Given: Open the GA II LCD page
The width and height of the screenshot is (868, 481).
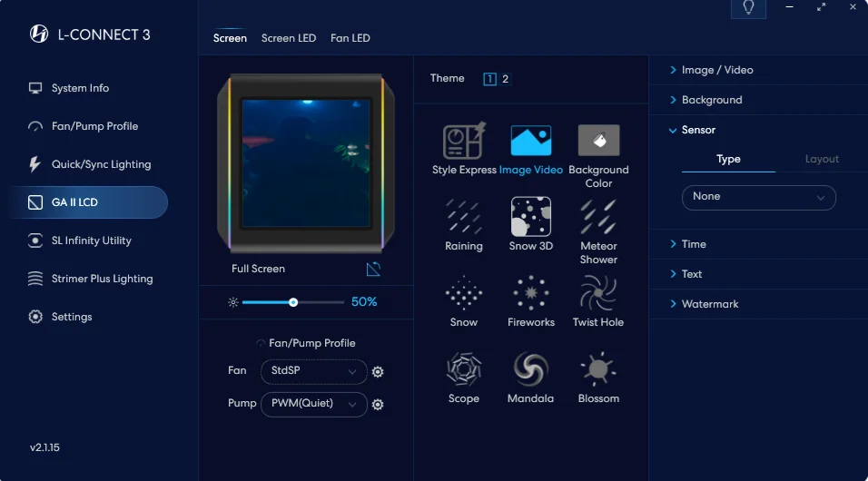Looking at the screenshot, I should point(89,202).
